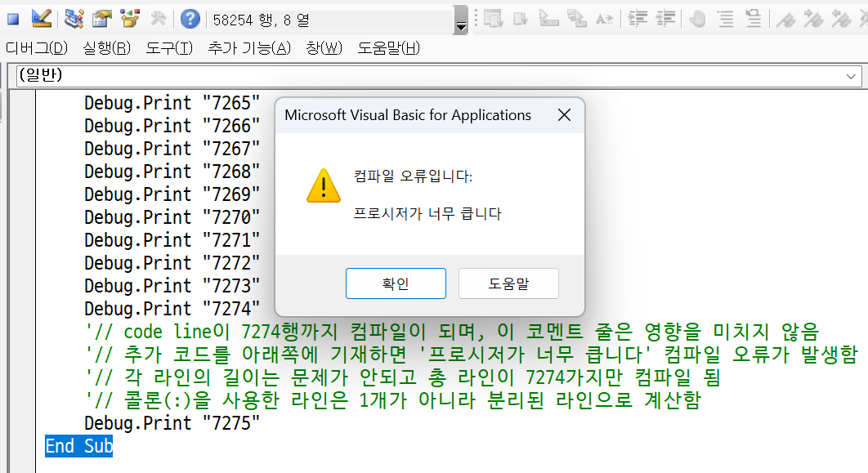
Task: Click the dialog message '프로시저가 너무 큽니다'
Action: click(427, 213)
